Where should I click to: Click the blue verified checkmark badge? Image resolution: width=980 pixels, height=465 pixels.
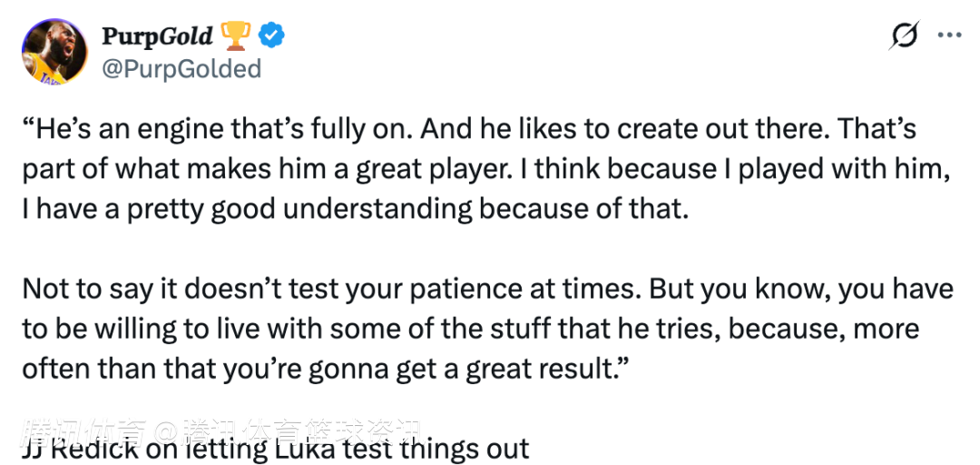click(273, 35)
